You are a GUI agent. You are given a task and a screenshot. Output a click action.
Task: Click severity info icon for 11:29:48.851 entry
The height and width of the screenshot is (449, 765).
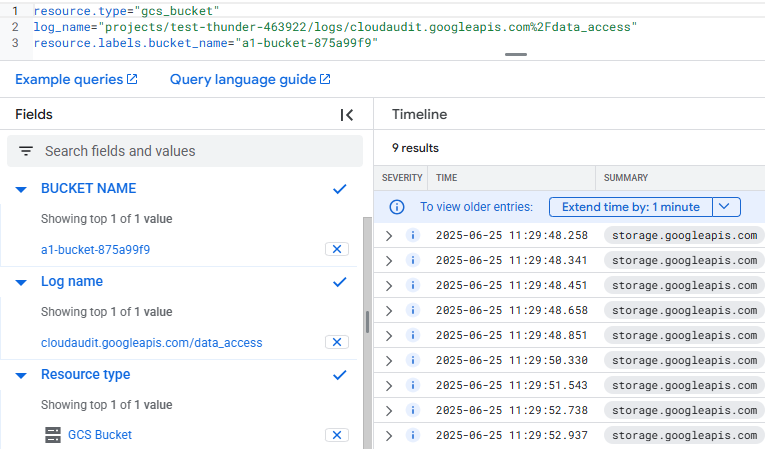tap(413, 335)
